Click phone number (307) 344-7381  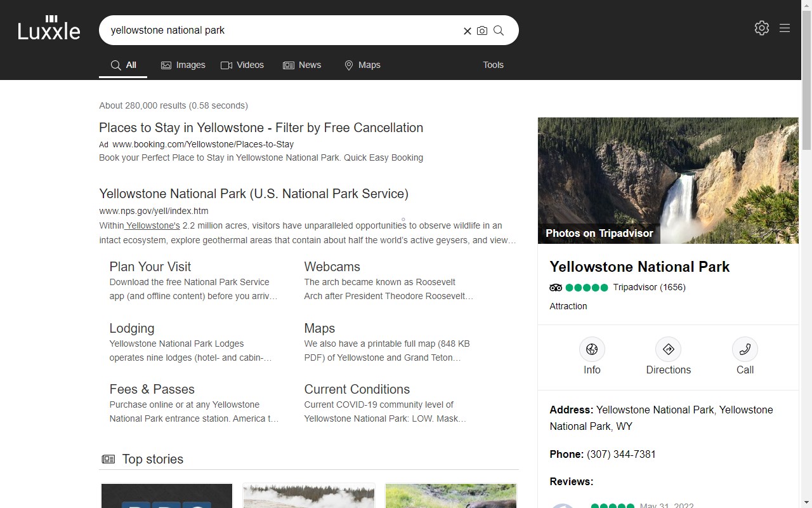pos(621,454)
